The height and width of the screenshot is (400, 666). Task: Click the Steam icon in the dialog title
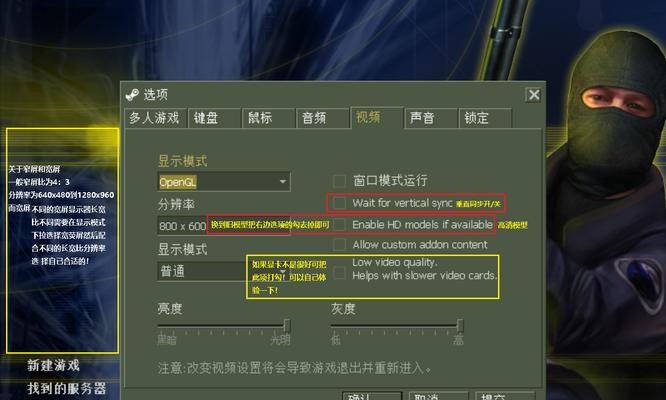132,95
